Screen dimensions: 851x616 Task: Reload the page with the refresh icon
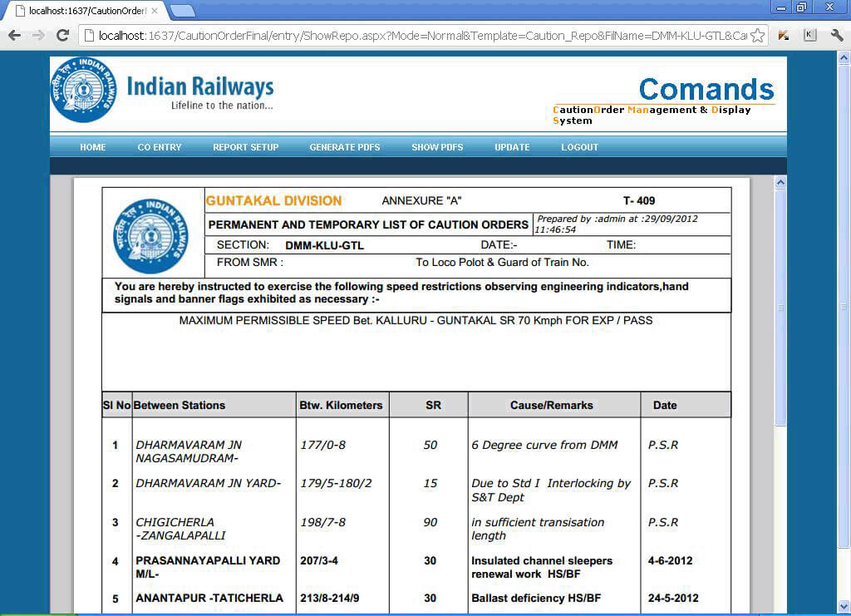(x=63, y=36)
